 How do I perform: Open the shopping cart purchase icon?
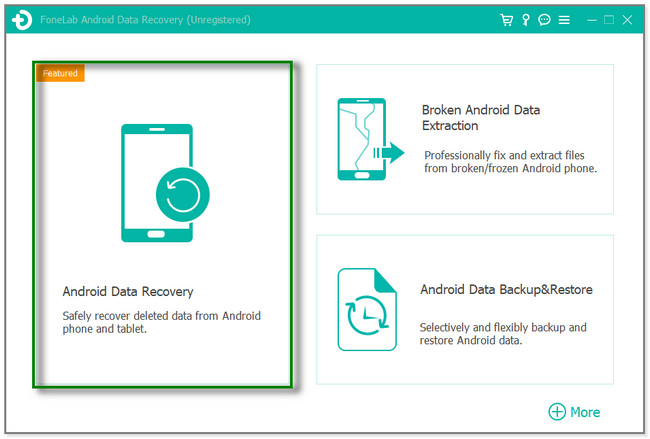[506, 19]
